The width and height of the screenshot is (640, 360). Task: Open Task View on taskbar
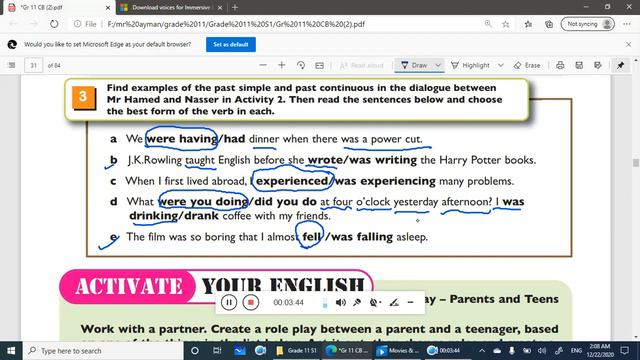tap(217, 351)
